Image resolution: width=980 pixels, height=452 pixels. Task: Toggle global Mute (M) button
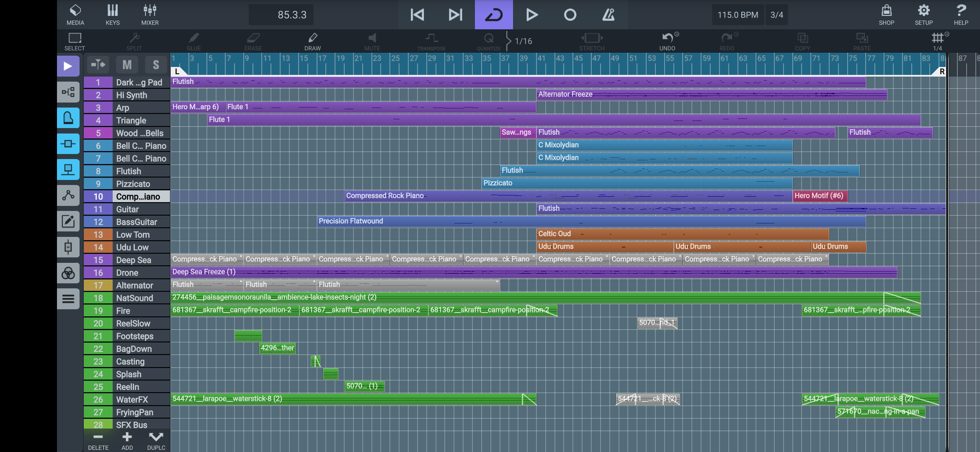point(127,64)
